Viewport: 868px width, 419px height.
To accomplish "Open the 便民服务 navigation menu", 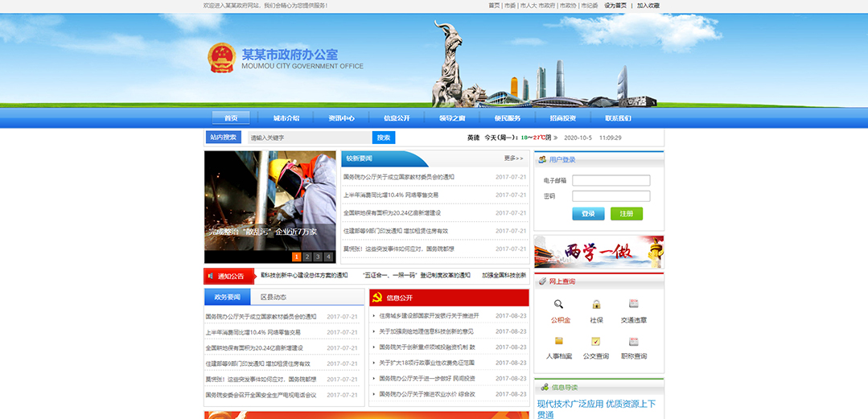I will click(508, 118).
